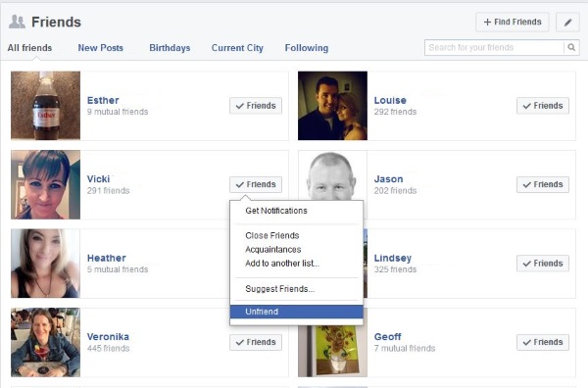
Task: Focus the Search for your friends field
Action: coord(494,48)
